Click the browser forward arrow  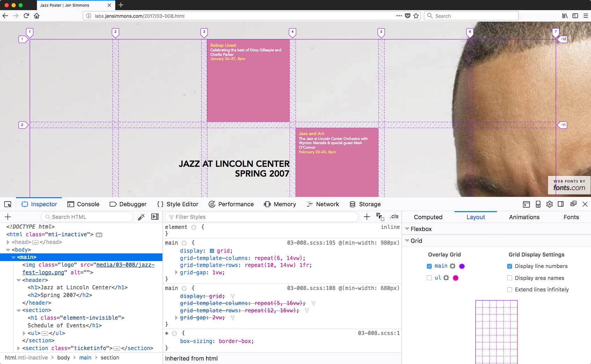(x=16, y=16)
